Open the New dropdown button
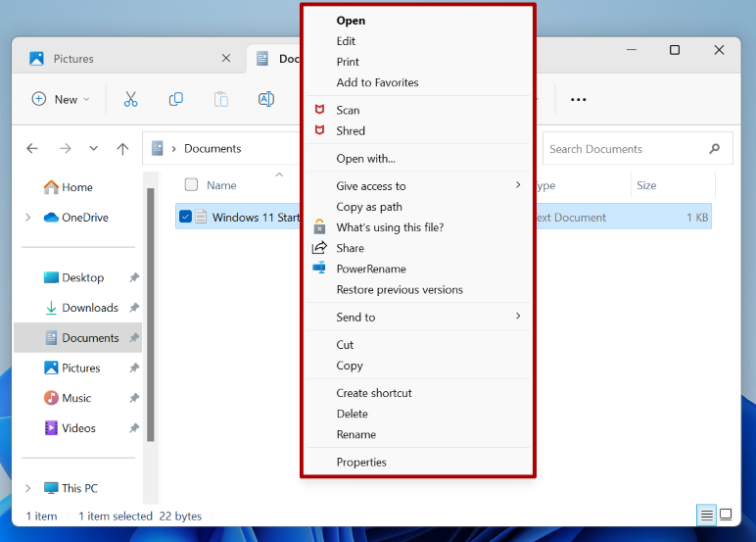 click(x=61, y=99)
